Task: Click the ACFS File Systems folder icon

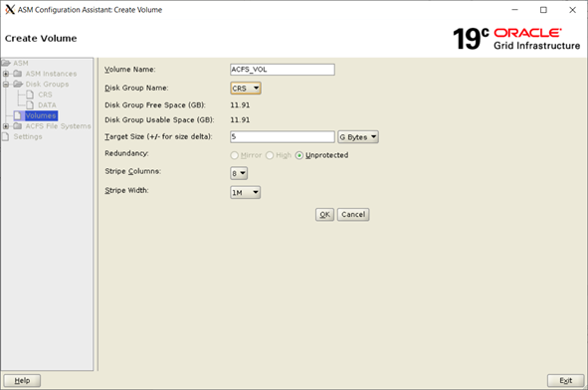Action: click(x=18, y=126)
